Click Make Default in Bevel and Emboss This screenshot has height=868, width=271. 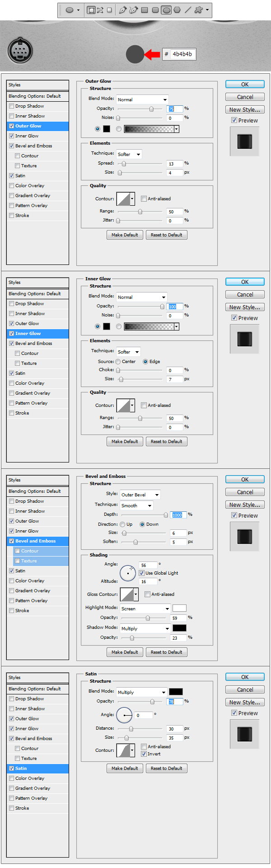pos(125,652)
